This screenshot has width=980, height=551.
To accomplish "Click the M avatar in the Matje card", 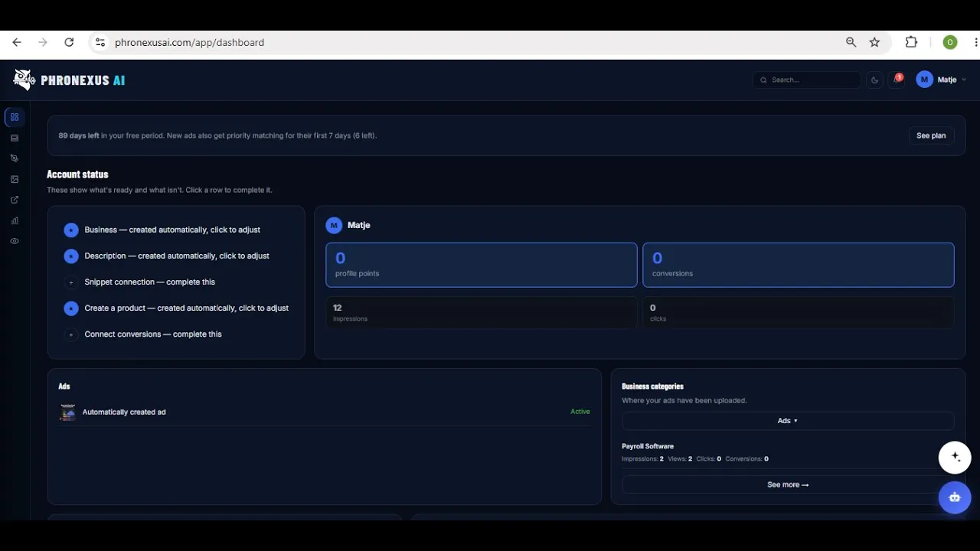I will (334, 225).
